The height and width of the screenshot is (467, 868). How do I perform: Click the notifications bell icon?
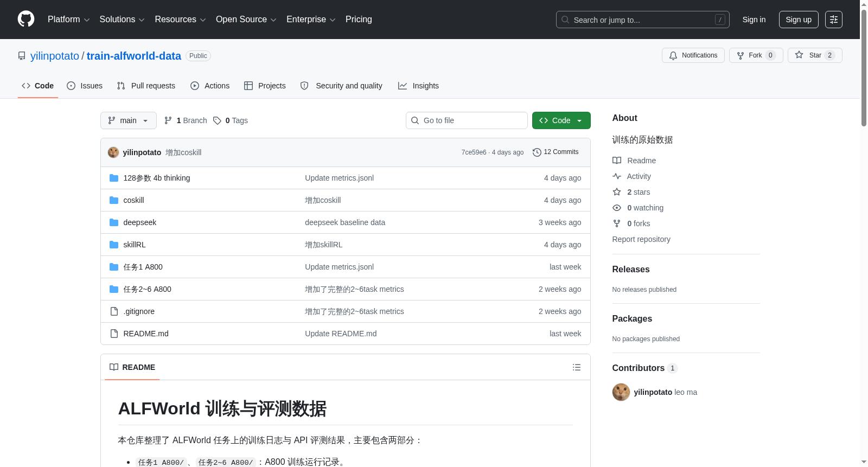pos(673,55)
